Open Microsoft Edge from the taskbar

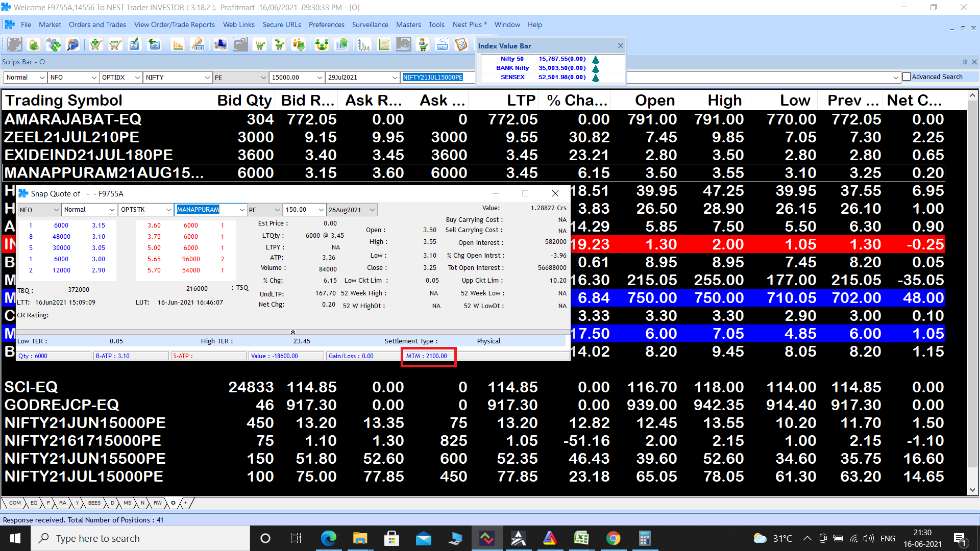point(329,538)
